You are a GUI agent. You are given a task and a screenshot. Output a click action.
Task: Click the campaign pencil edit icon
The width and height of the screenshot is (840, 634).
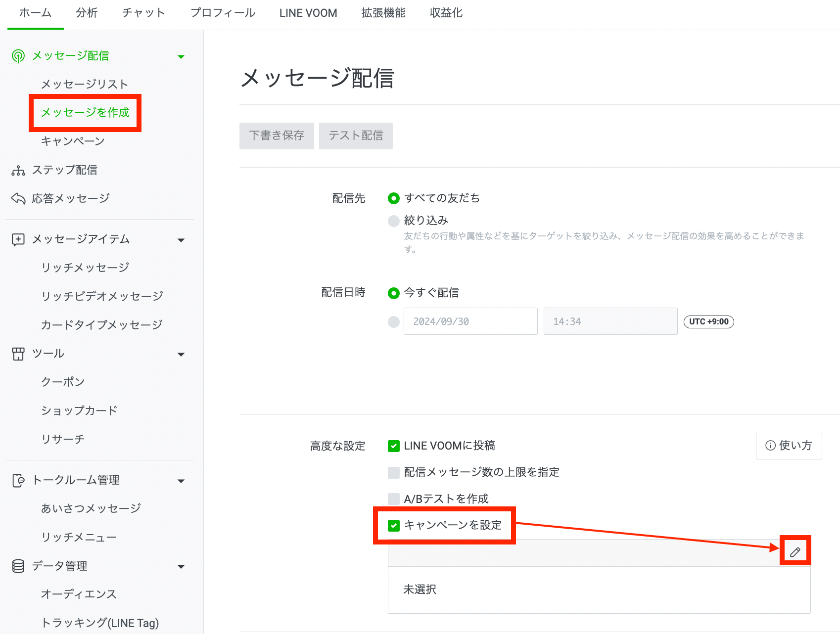coord(795,552)
